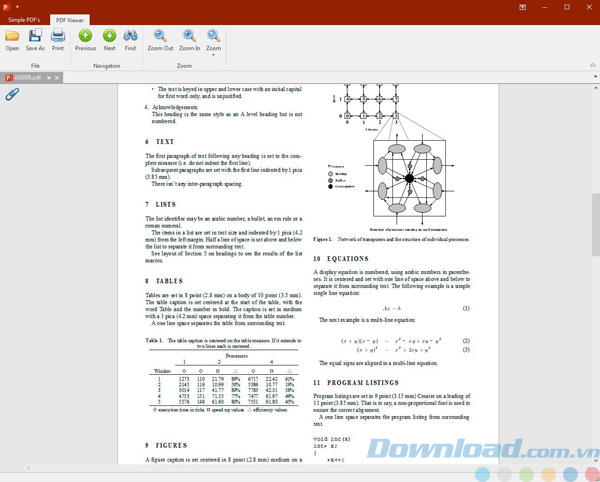Open Find with the binoculars icon
This screenshot has width=600, height=482.
pos(130,40)
